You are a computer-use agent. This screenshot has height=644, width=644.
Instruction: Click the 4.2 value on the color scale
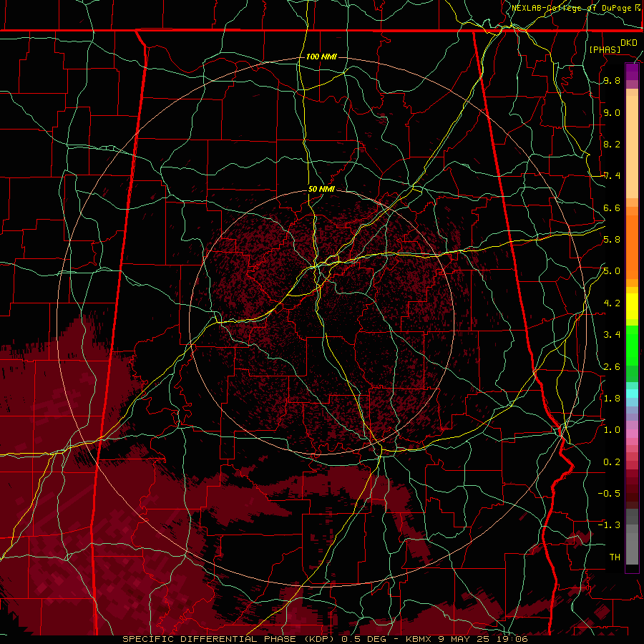(x=612, y=303)
